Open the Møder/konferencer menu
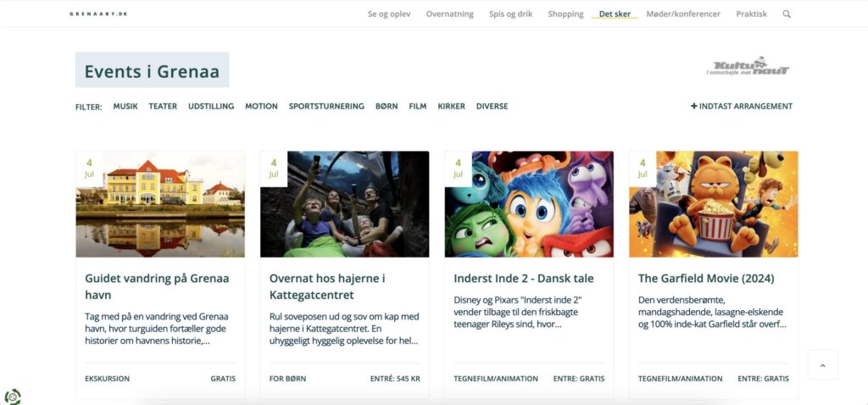Screen dimensions: 868x405 683,14
